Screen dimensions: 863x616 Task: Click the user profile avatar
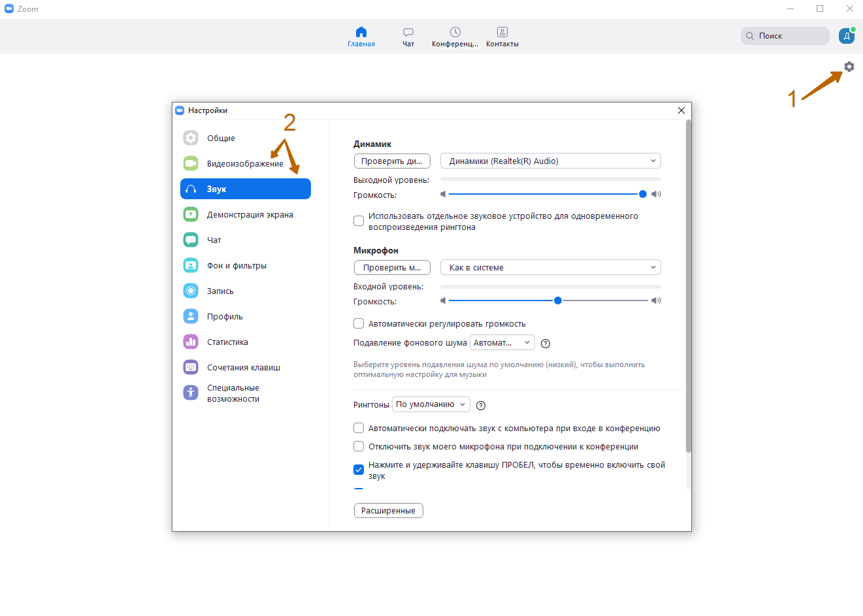pos(847,36)
